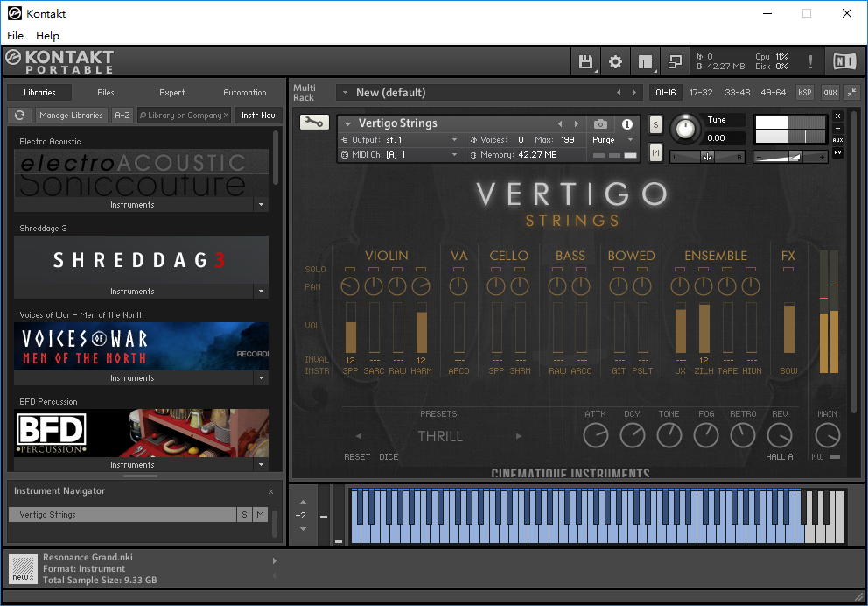Click the DICE randomize button
The height and width of the screenshot is (606, 868).
pos(388,457)
